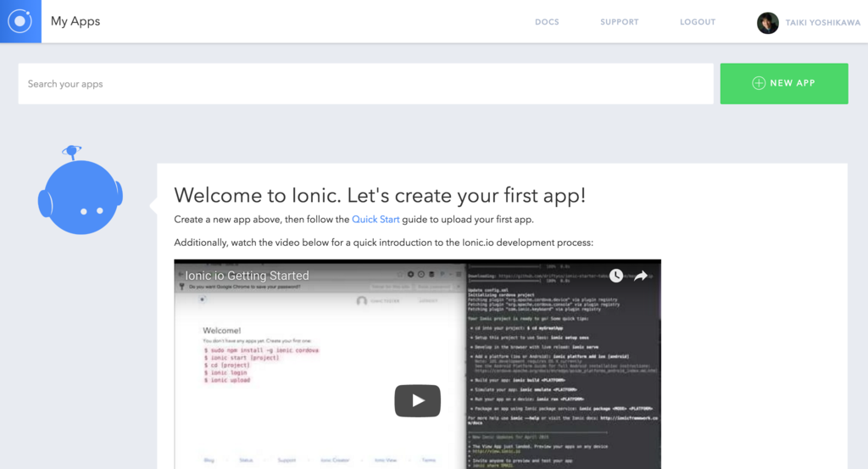Click the Ionic.io Getting Started video title
Image resolution: width=868 pixels, height=469 pixels.
247,275
